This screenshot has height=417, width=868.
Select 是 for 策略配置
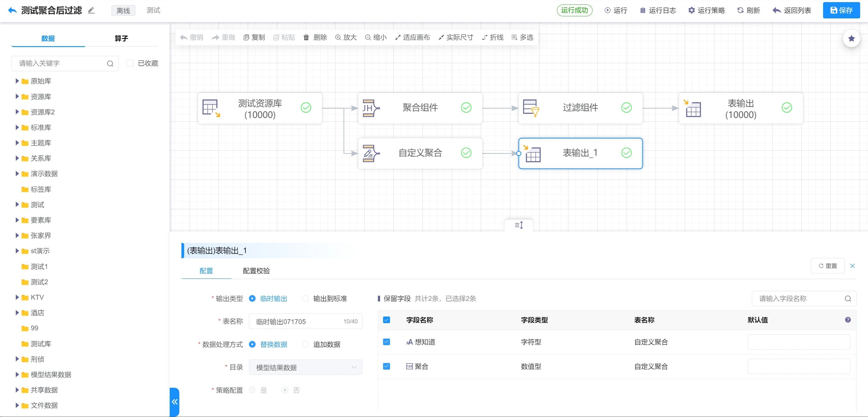coord(252,390)
